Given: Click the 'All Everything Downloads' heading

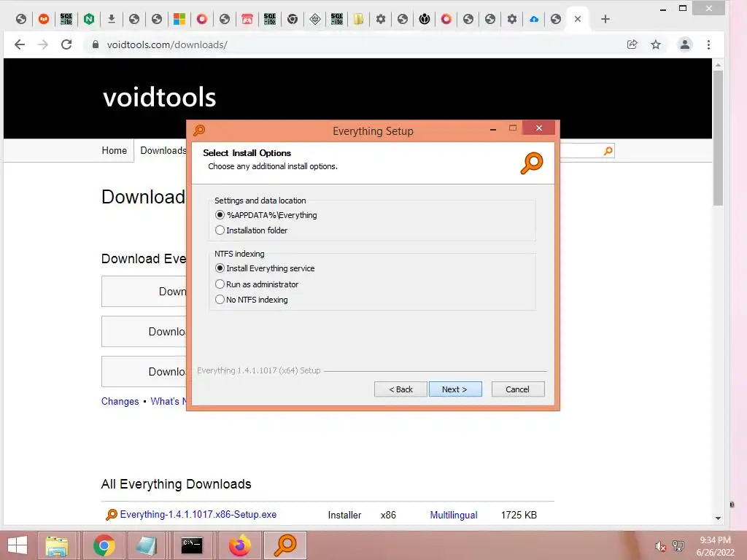Looking at the screenshot, I should pyautogui.click(x=176, y=484).
